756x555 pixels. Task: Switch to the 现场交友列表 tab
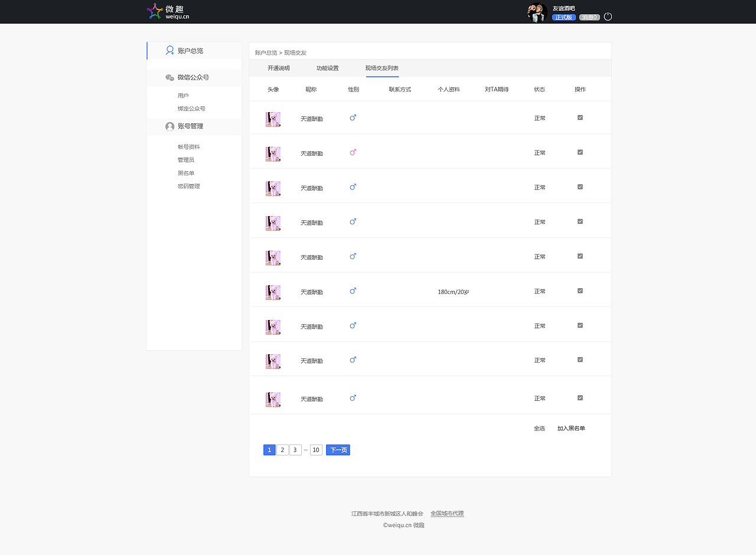click(382, 68)
